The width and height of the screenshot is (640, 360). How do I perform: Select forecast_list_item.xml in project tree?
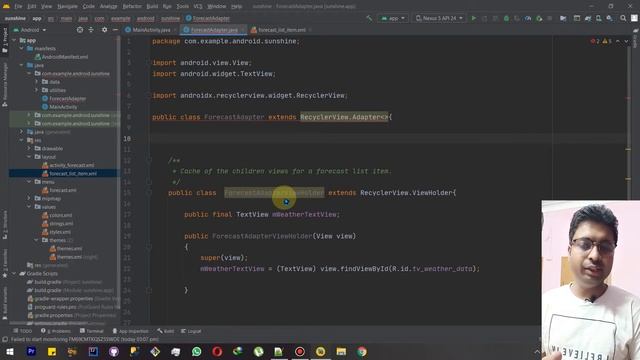click(69, 173)
